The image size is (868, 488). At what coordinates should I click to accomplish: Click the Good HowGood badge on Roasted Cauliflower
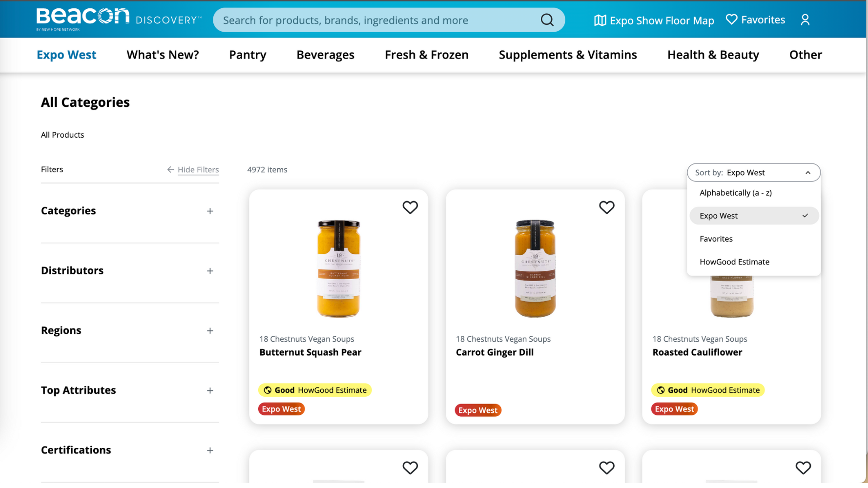[707, 390]
